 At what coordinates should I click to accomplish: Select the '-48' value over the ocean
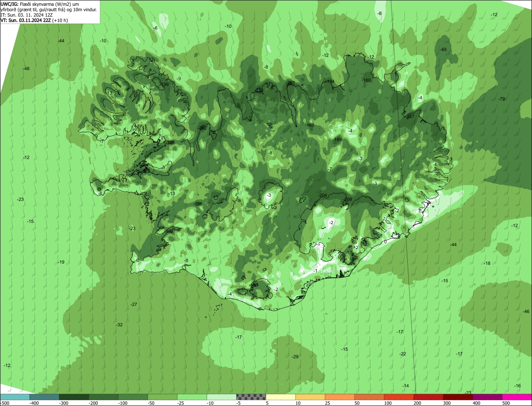pyautogui.click(x=26, y=68)
